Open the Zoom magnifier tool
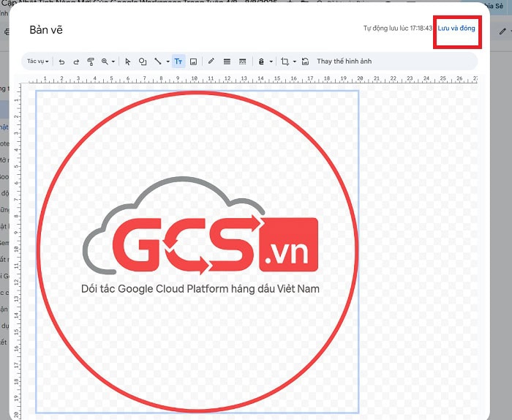 click(x=105, y=61)
